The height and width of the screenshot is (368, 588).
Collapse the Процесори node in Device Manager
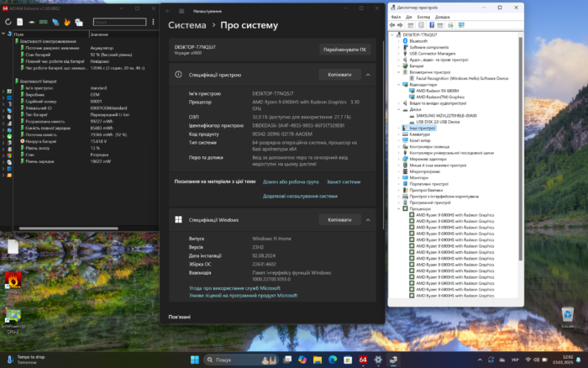coord(399,208)
